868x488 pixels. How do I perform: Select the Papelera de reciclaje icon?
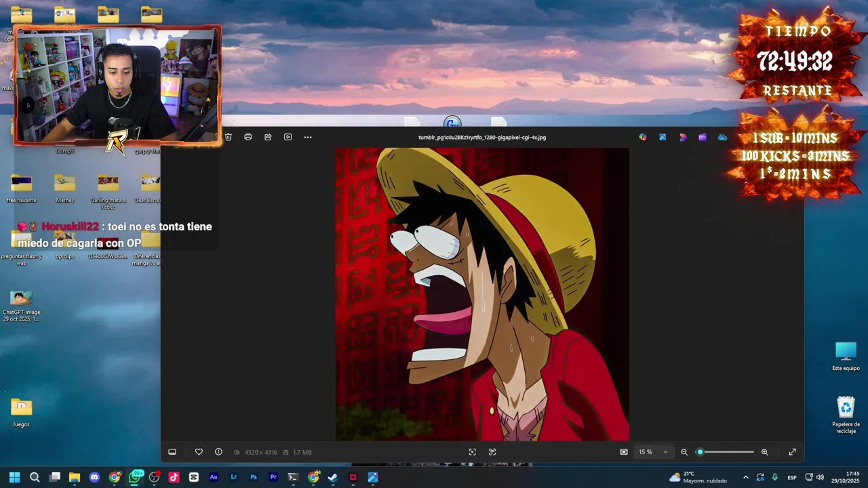[x=846, y=415]
